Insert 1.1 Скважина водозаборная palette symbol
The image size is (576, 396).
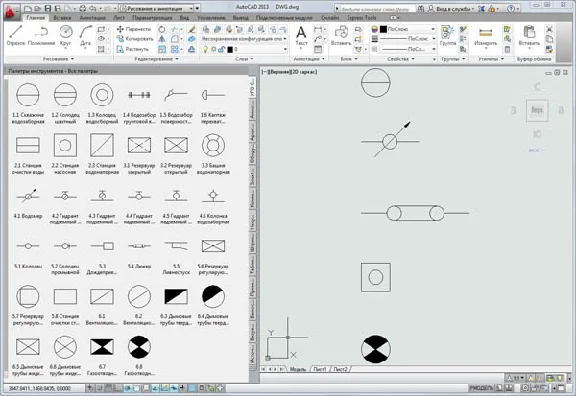28,103
